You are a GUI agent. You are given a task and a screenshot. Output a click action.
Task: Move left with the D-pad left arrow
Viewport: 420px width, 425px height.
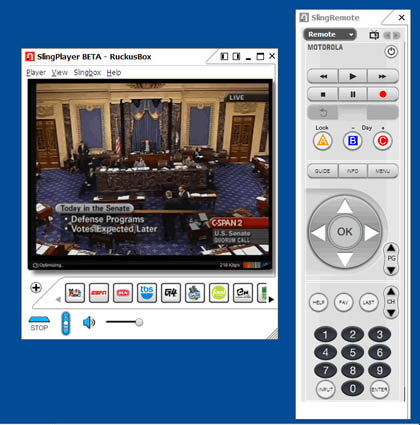click(318, 232)
